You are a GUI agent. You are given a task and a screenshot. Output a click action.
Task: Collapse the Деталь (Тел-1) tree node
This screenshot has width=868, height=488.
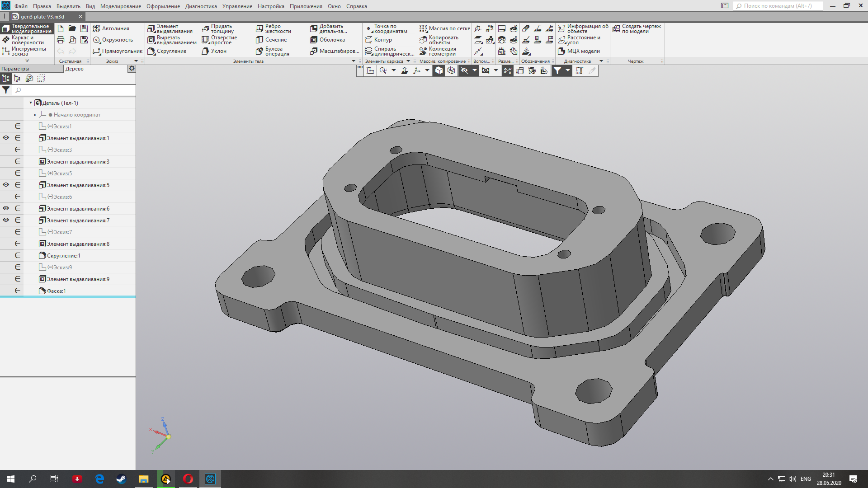[31, 103]
